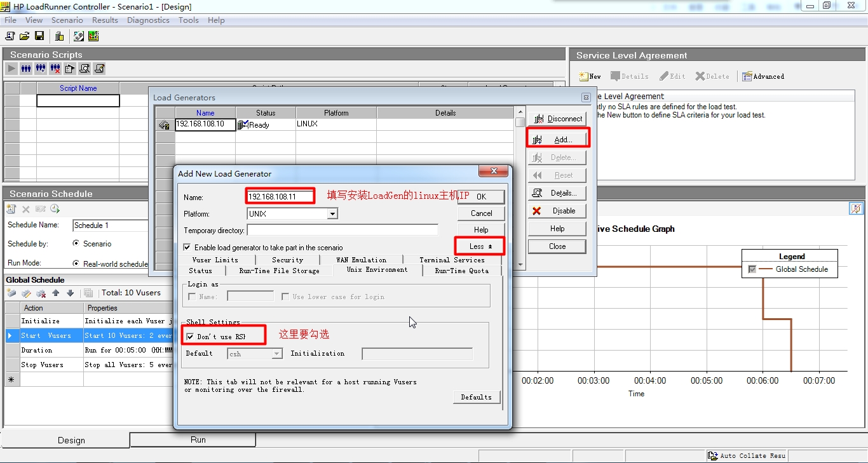Click Help in Add New Load Generator dialog

pyautogui.click(x=481, y=230)
